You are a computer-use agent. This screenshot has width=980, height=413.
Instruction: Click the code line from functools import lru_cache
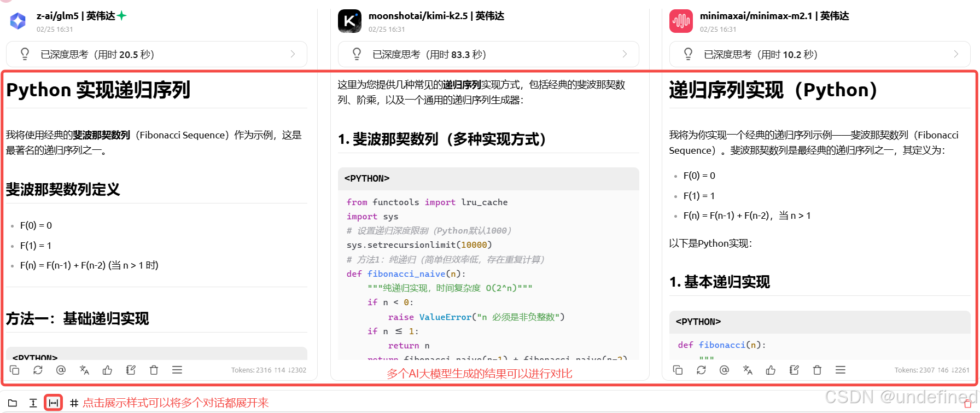coord(427,202)
